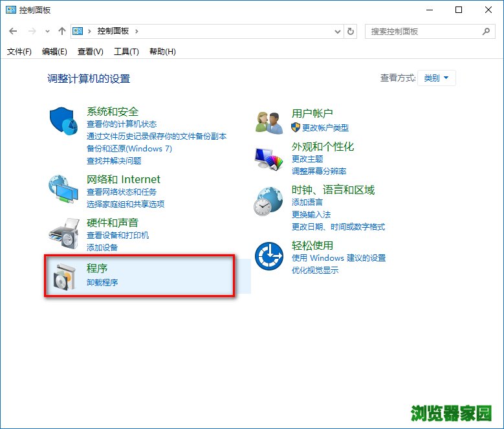Click the 搜索控制面板 search field
504x429 pixels.
pyautogui.click(x=424, y=31)
